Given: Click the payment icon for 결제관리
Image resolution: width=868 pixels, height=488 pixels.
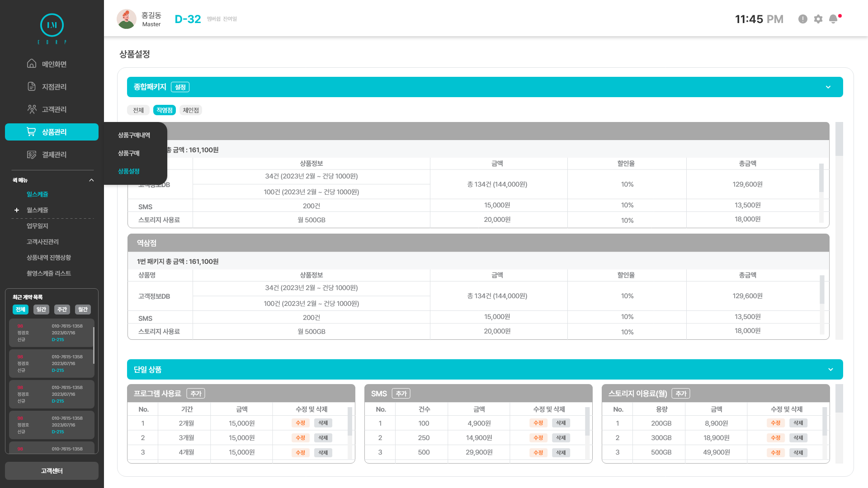Looking at the screenshot, I should click(x=32, y=155).
